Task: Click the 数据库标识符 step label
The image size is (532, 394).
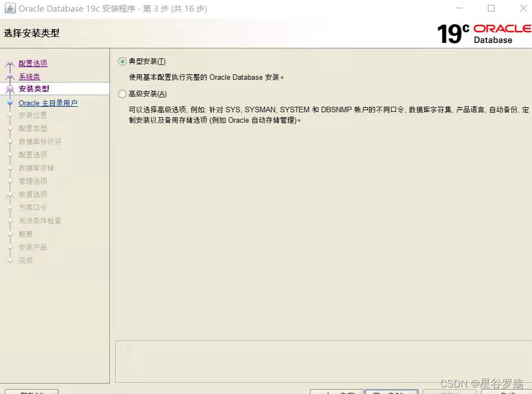Action: (x=40, y=141)
